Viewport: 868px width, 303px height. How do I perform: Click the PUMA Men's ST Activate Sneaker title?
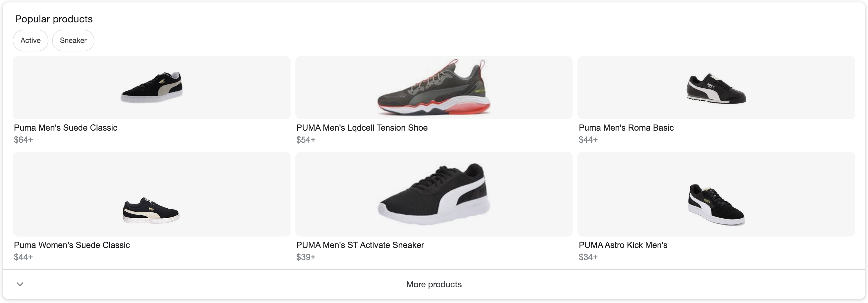360,245
